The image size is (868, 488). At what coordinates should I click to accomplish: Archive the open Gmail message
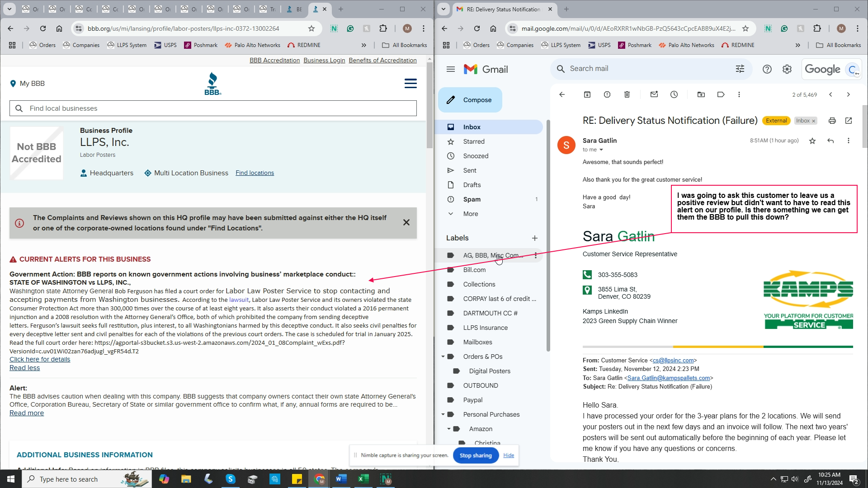click(587, 94)
